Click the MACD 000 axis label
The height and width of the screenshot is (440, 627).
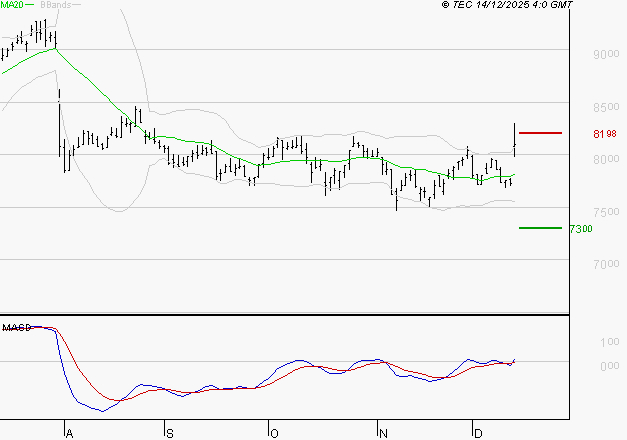click(x=610, y=366)
